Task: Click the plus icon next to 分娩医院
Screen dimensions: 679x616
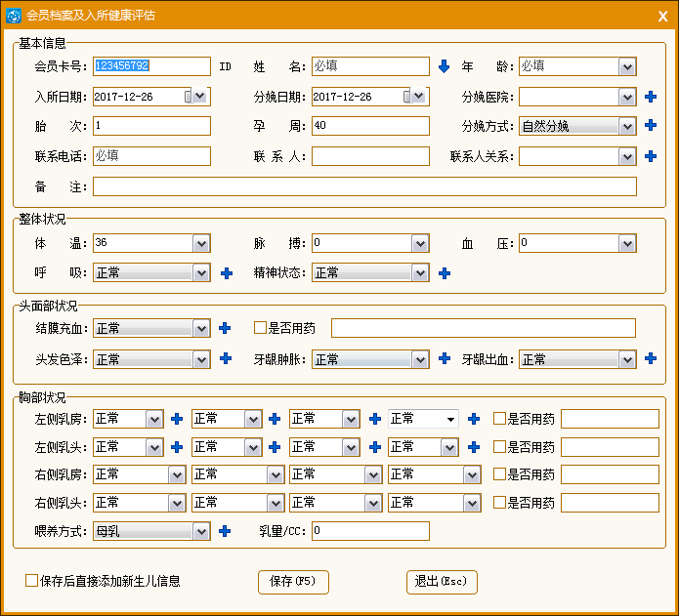Action: (651, 97)
